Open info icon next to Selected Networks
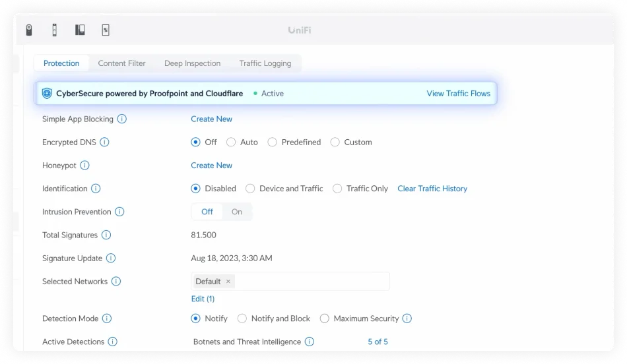627x364 pixels. click(116, 282)
